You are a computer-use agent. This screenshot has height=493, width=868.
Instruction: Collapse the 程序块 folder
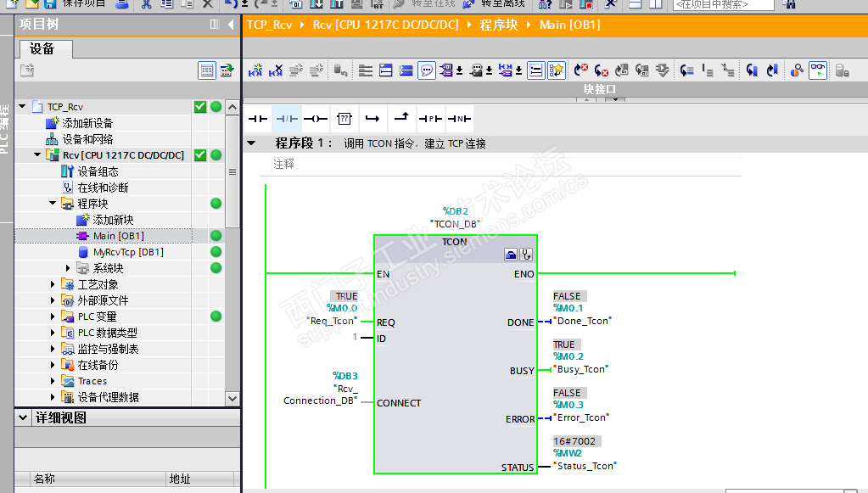53,203
